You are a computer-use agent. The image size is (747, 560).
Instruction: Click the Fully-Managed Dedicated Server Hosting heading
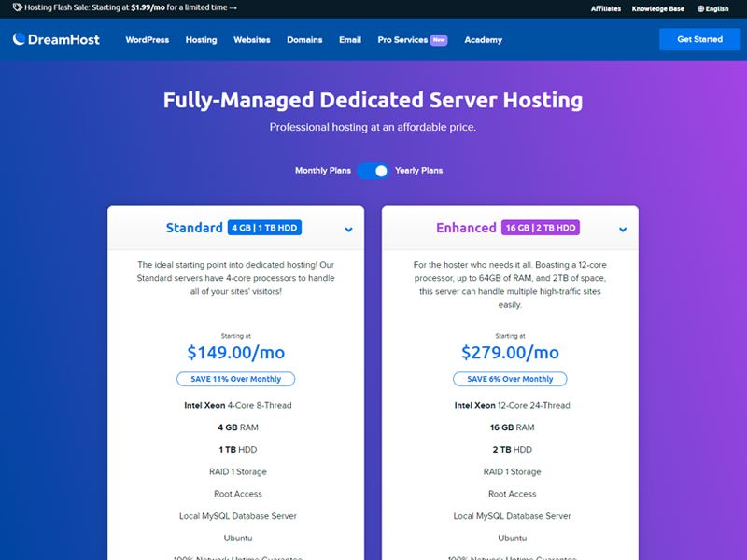(373, 101)
